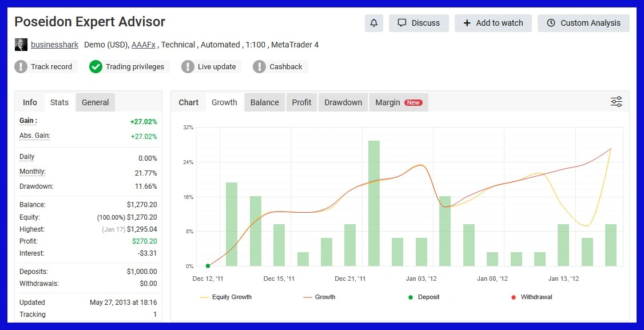Open chart settings sliders icon
The width and height of the screenshot is (644, 330).
[x=616, y=102]
